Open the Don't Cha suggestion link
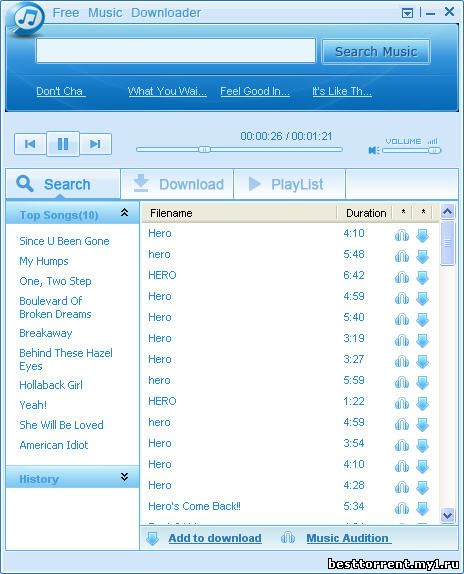Image resolution: width=464 pixels, height=574 pixels. (60, 91)
